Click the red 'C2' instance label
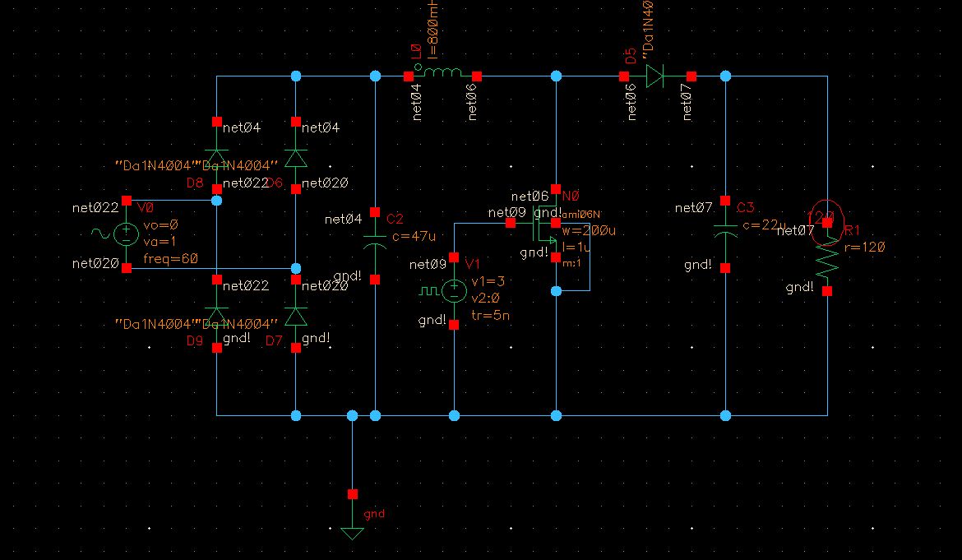Image resolution: width=962 pixels, height=560 pixels. click(395, 219)
